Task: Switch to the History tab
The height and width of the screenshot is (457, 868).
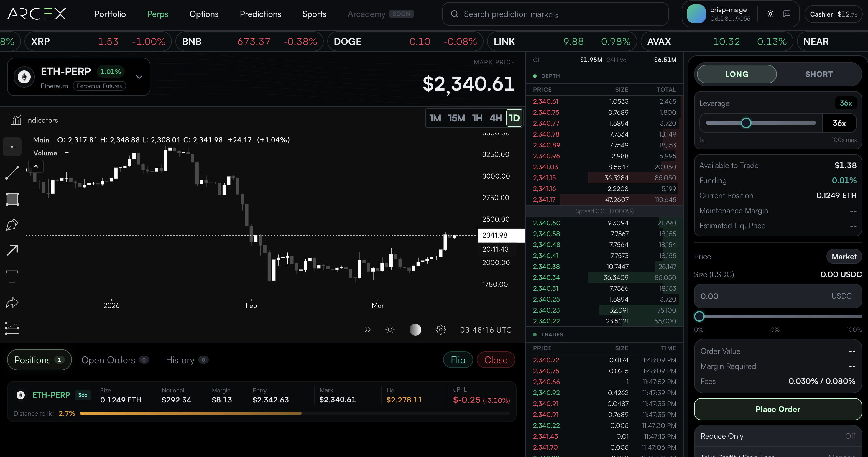Action: [180, 360]
